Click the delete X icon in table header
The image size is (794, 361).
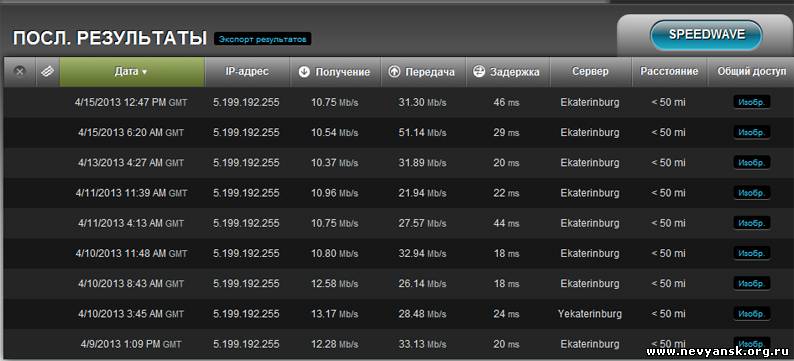20,72
